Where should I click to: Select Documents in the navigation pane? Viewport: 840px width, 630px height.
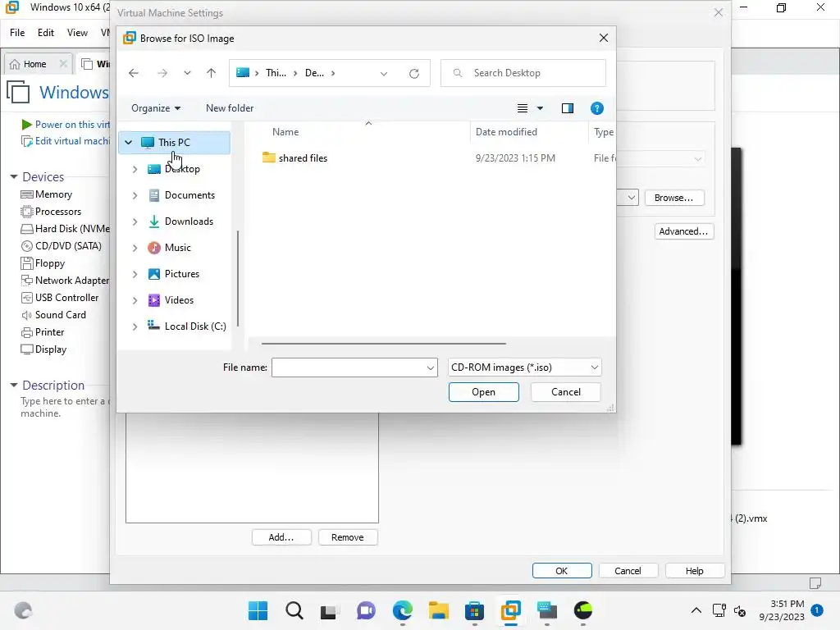point(189,195)
